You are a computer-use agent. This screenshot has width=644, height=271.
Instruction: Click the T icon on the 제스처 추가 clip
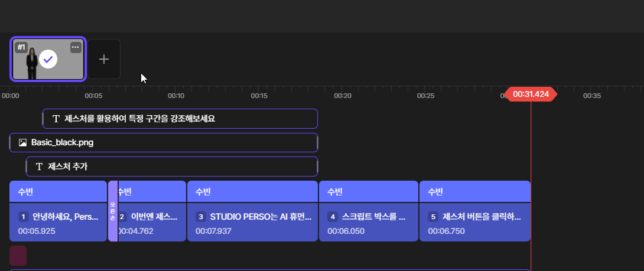pyautogui.click(x=40, y=166)
